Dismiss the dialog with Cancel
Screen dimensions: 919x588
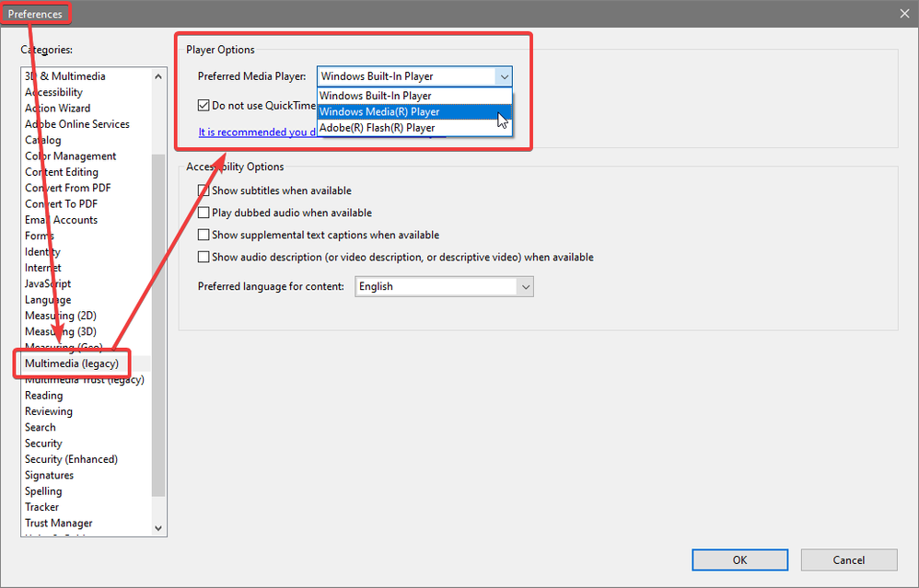tap(848, 559)
